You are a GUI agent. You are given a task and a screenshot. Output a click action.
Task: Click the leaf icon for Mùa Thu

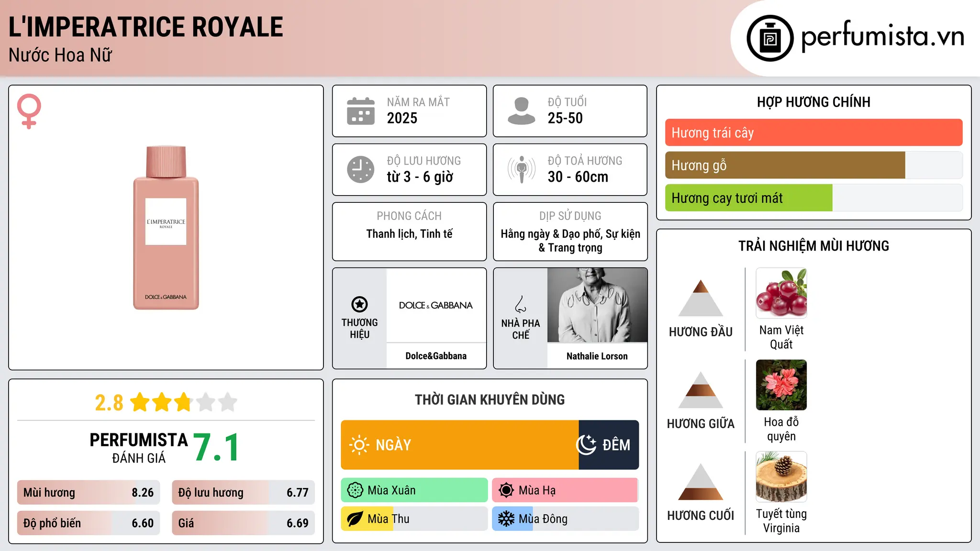(355, 519)
